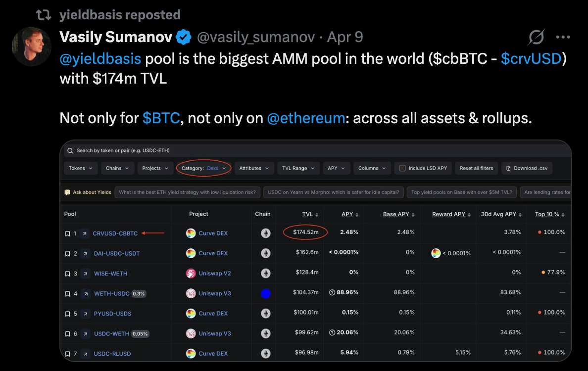Viewport: 588px width, 371px height.
Task: Click the Reset all filters button
Action: tap(476, 168)
